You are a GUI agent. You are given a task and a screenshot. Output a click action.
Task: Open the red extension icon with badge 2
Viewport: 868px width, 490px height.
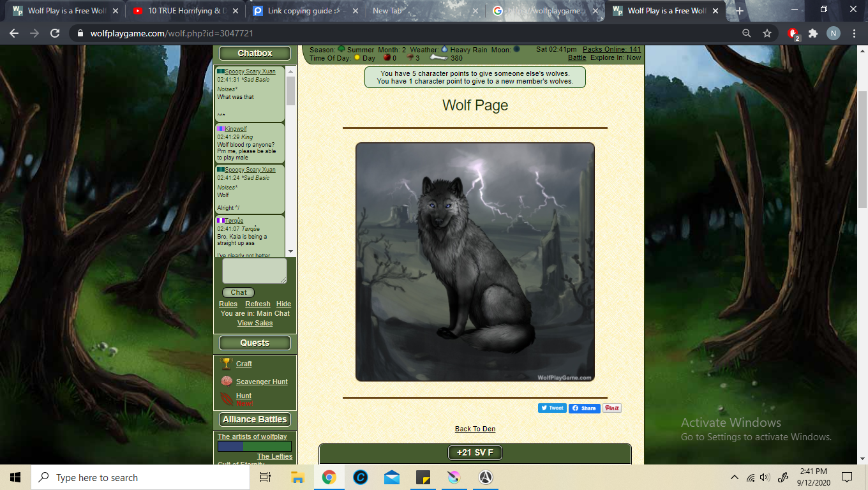pyautogui.click(x=793, y=34)
